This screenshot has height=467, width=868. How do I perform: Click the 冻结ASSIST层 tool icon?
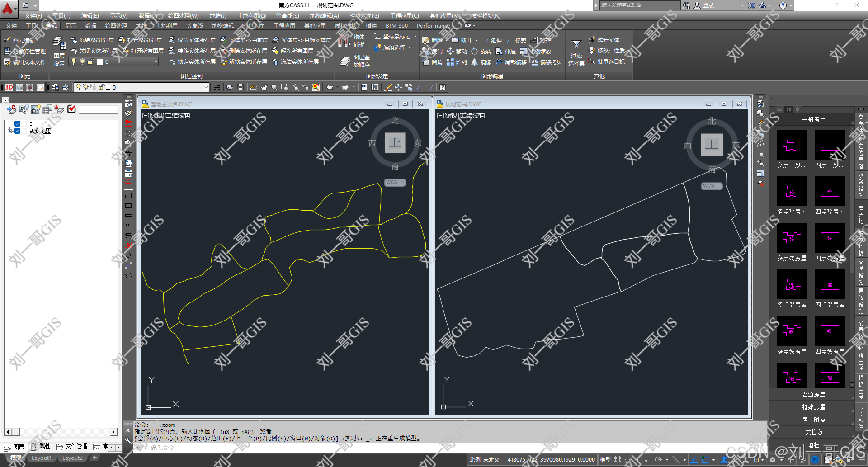[x=74, y=40]
